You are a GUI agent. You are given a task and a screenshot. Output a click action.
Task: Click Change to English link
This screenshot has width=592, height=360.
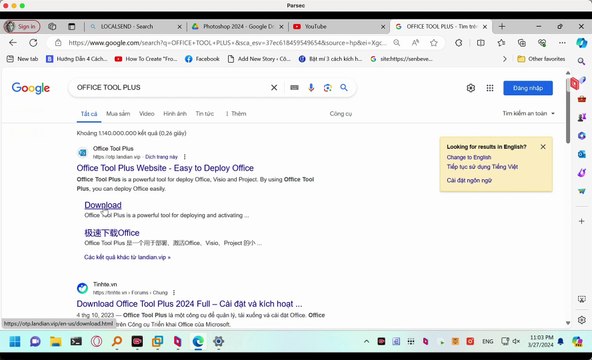pyautogui.click(x=469, y=157)
